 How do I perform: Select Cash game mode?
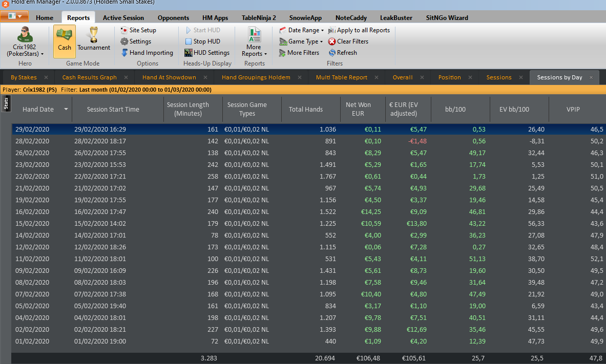pyautogui.click(x=65, y=41)
